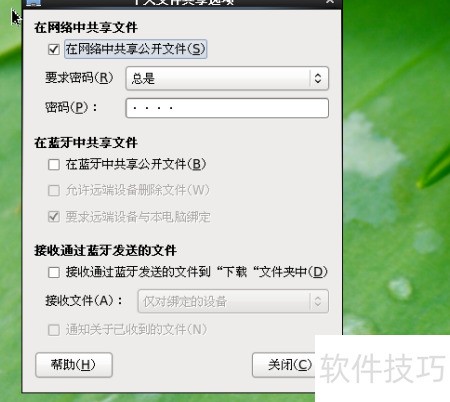Click inside the 密码 password field
The image size is (450, 402).
(227, 108)
